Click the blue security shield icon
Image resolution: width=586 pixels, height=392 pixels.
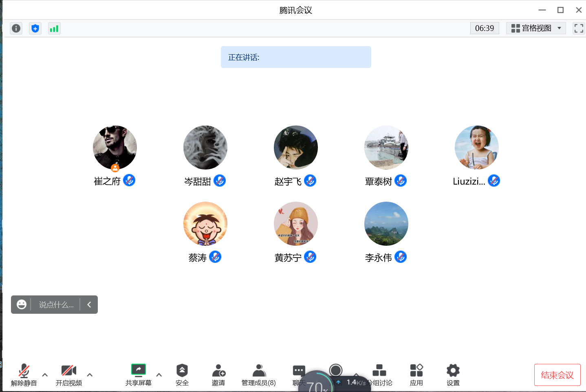[x=35, y=28]
